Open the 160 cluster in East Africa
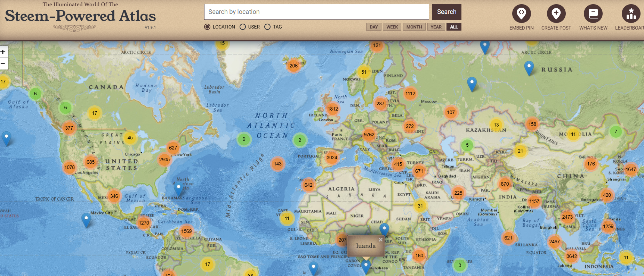Viewport: 644px width, 276px height. (x=419, y=255)
